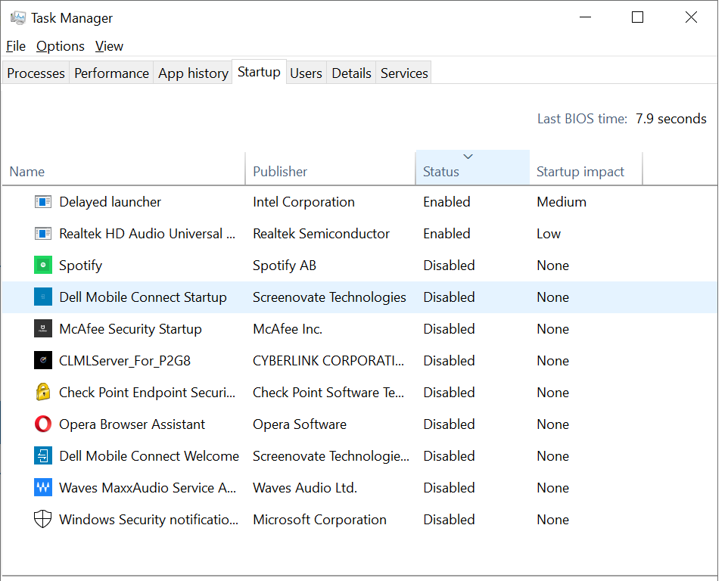This screenshot has width=728, height=581.
Task: Sort list by Startup impact column
Action: [x=580, y=172]
